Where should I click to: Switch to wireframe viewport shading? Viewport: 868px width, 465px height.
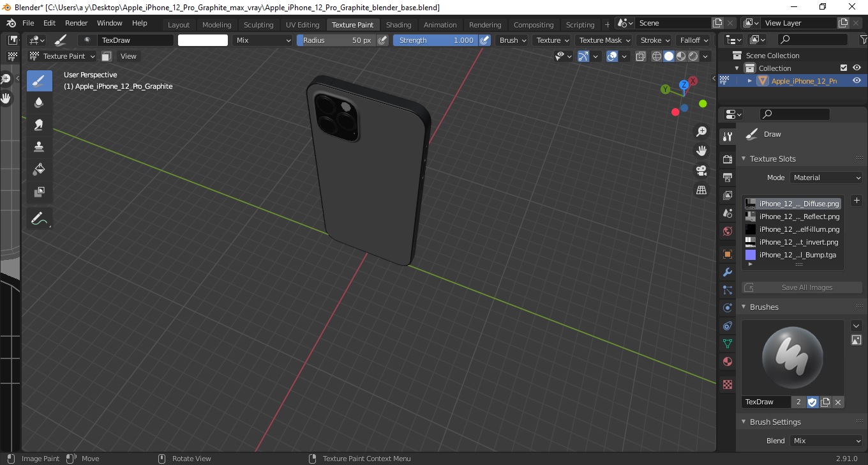click(657, 56)
